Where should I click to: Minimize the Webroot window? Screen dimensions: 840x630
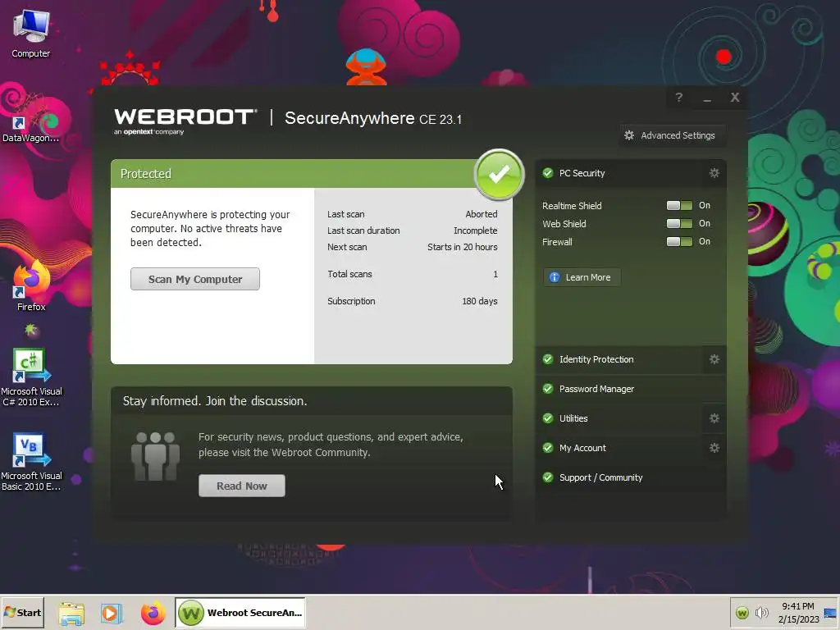(x=707, y=98)
